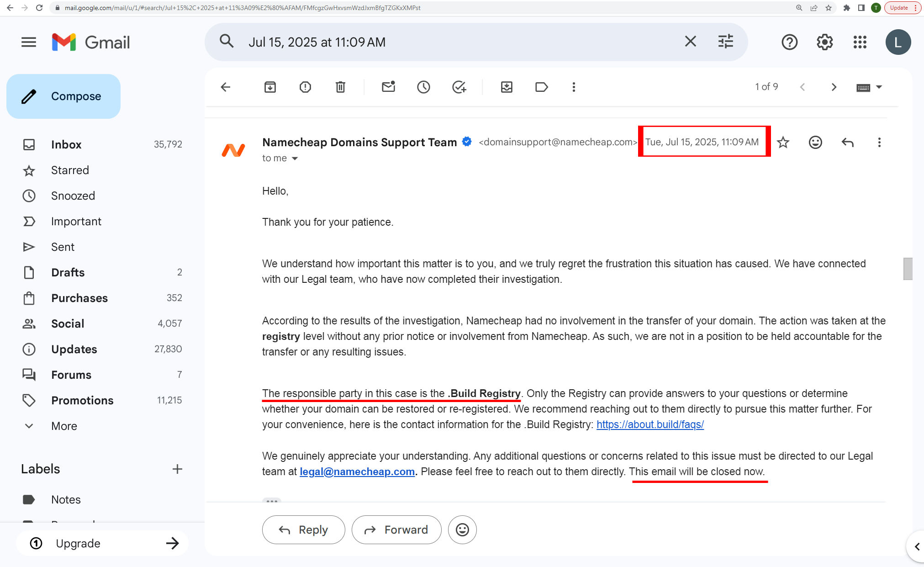
Task: Create a new label with plus icon
Action: [x=177, y=469]
